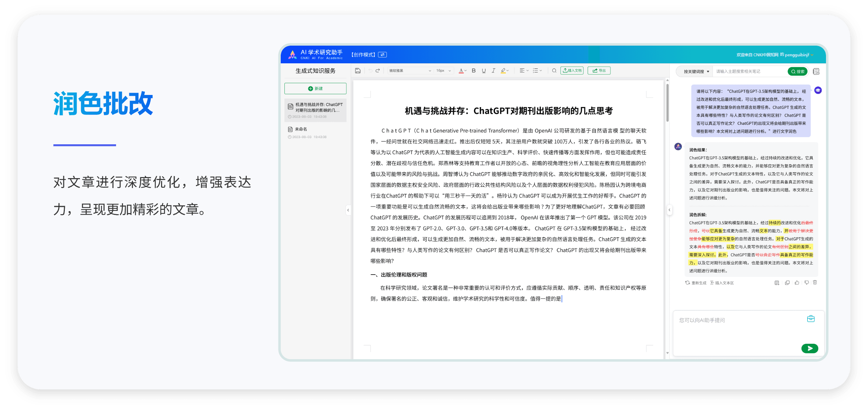Click the save document icon

click(358, 71)
